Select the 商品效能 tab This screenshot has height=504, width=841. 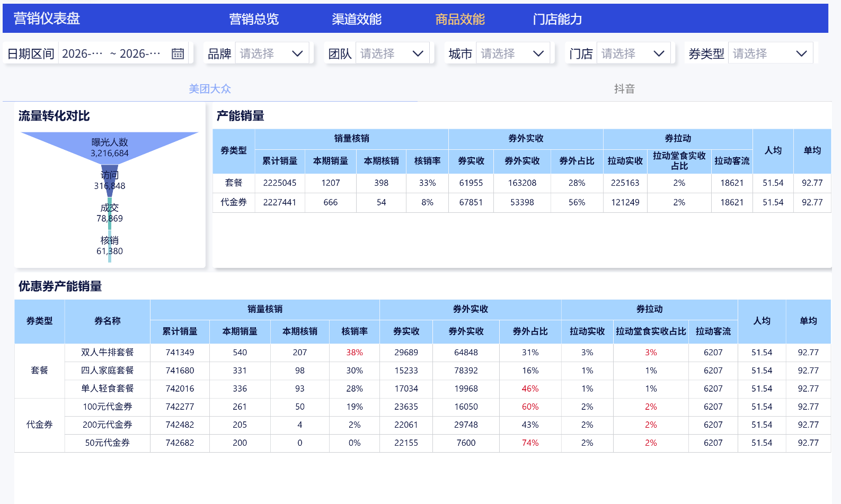coord(460,19)
